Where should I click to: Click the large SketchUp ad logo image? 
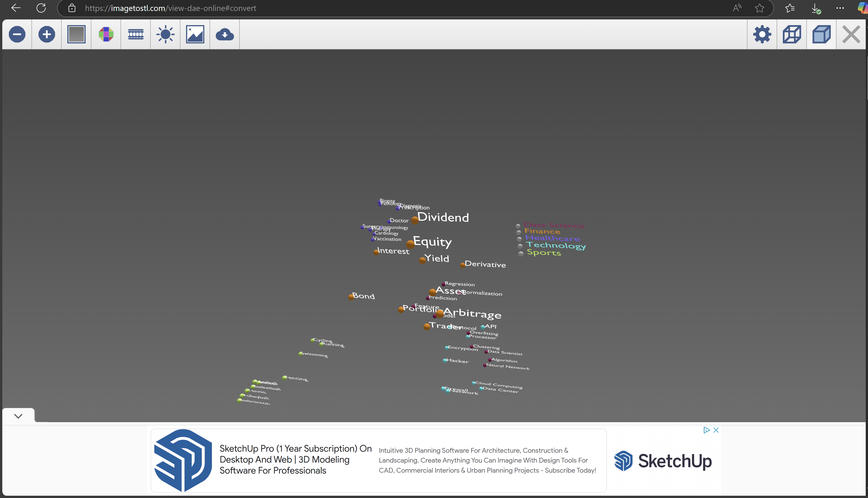(x=183, y=460)
